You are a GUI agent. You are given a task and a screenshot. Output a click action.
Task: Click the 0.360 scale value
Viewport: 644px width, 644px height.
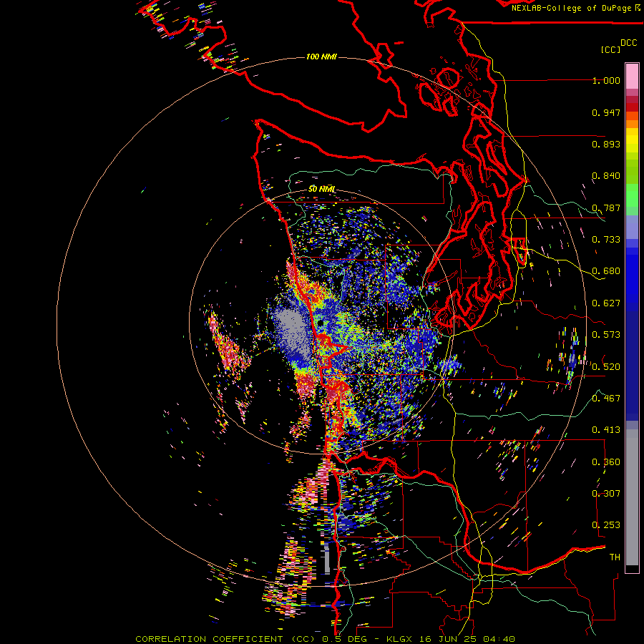[606, 462]
